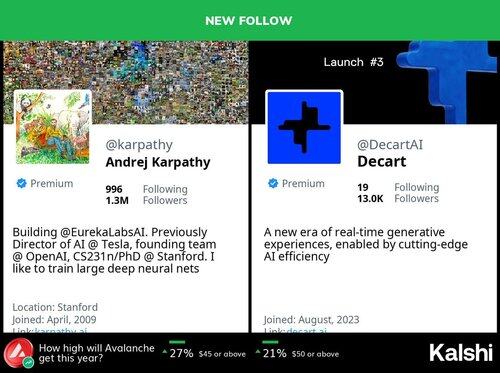This screenshot has width=500, height=373.
Task: Click Decart's 19 Following count
Action: tap(398, 187)
